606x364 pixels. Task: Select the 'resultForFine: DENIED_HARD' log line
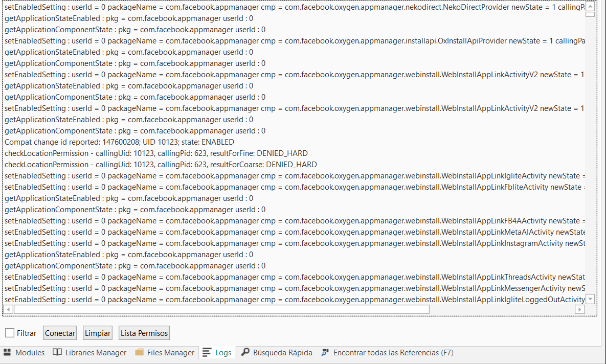coord(156,153)
